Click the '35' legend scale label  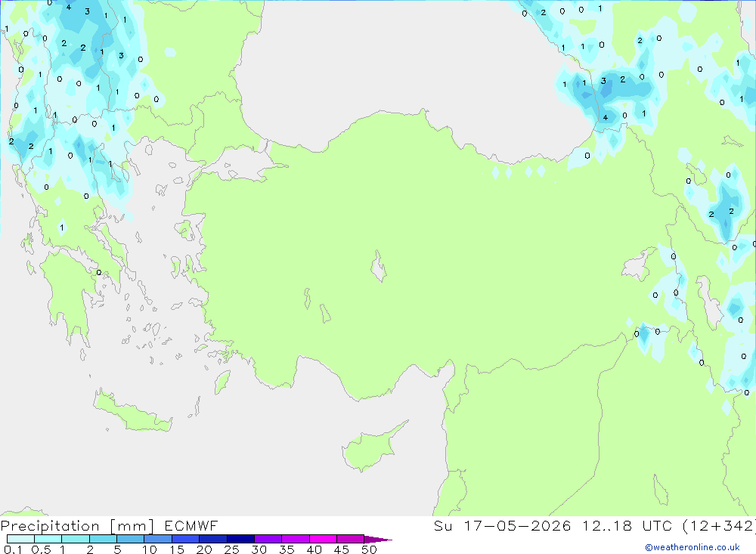287,549
